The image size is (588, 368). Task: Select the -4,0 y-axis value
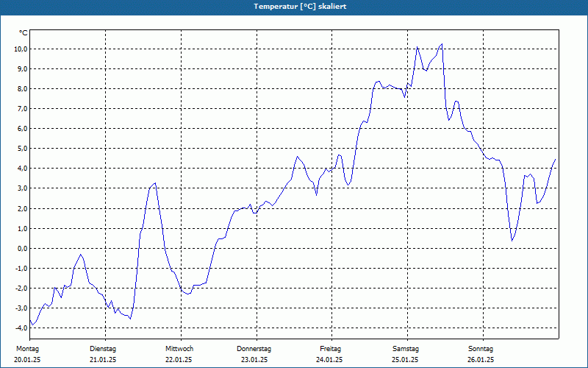pyautogui.click(x=21, y=328)
